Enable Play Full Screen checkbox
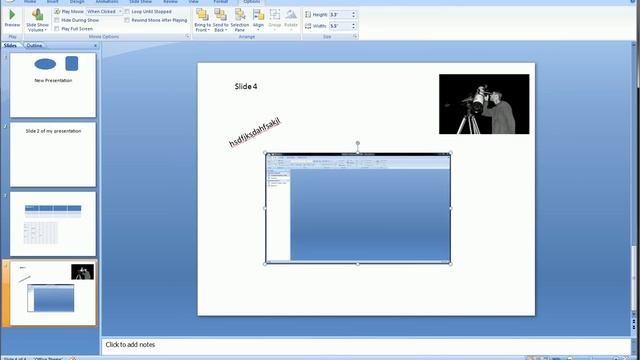 click(57, 29)
